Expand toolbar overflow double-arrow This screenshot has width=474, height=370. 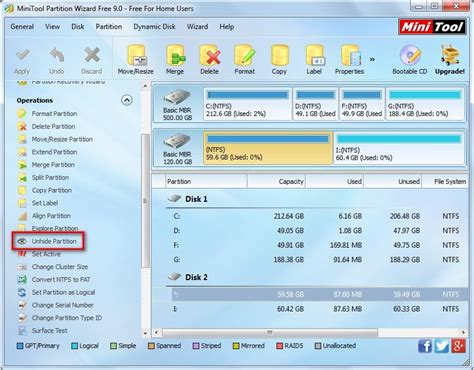click(372, 59)
